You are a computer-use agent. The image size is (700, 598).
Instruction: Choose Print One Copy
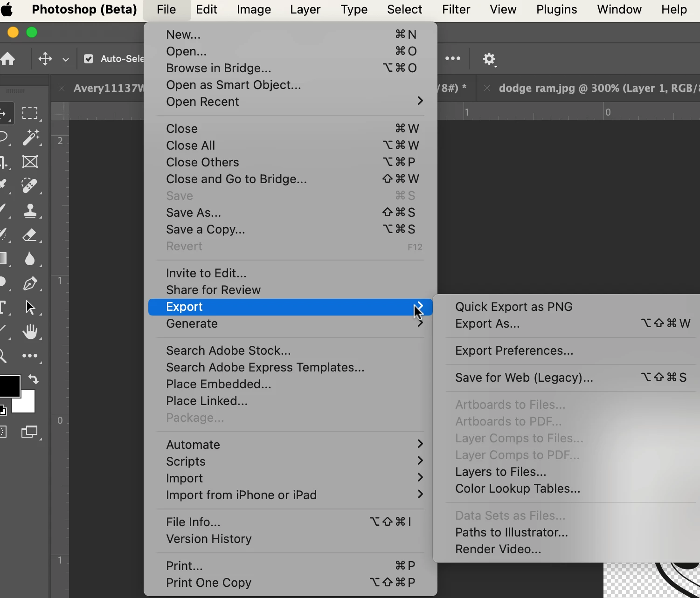tap(291, 583)
